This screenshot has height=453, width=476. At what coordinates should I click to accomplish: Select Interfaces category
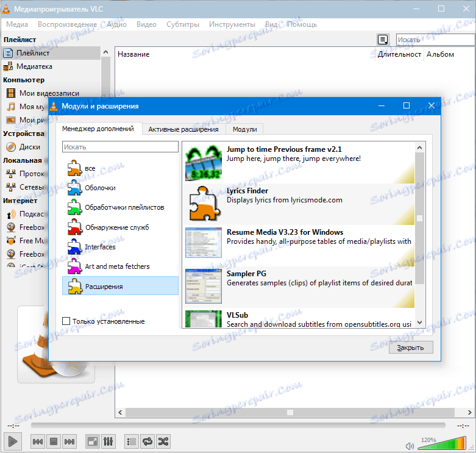[x=120, y=247]
